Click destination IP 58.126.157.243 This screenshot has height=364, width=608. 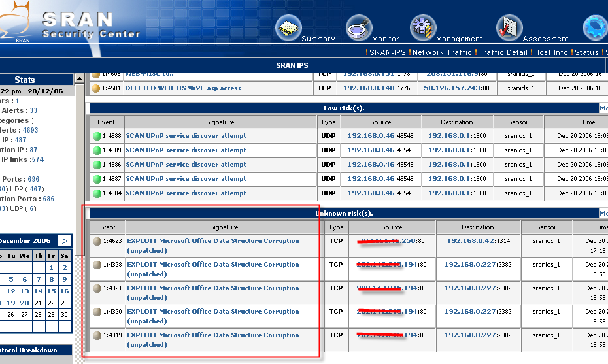point(452,88)
